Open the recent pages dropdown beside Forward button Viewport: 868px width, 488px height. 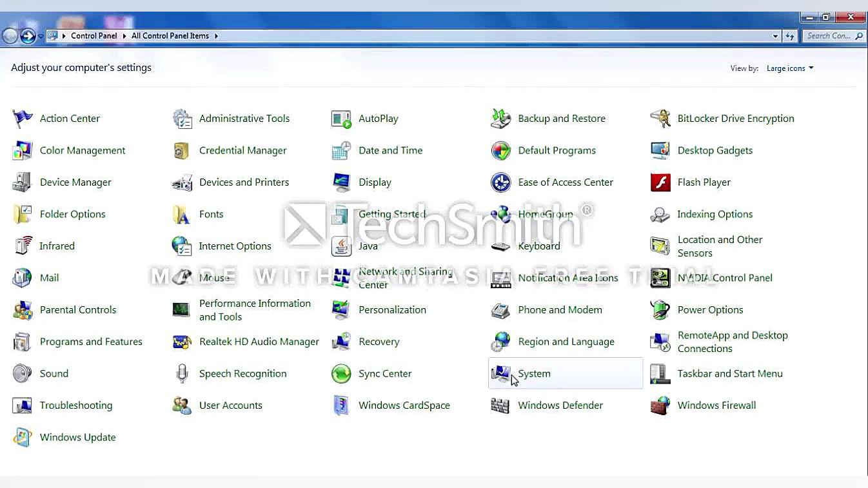(41, 36)
